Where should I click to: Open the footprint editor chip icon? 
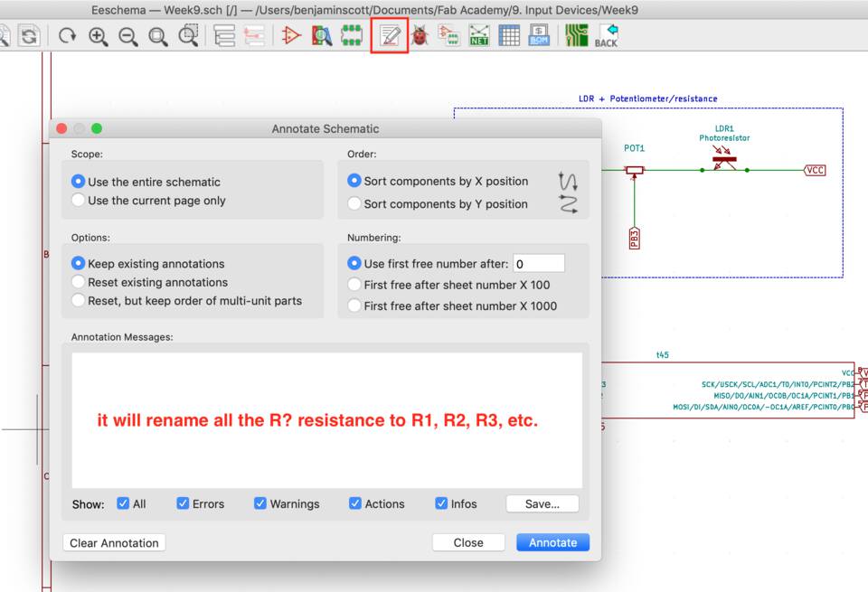click(352, 35)
